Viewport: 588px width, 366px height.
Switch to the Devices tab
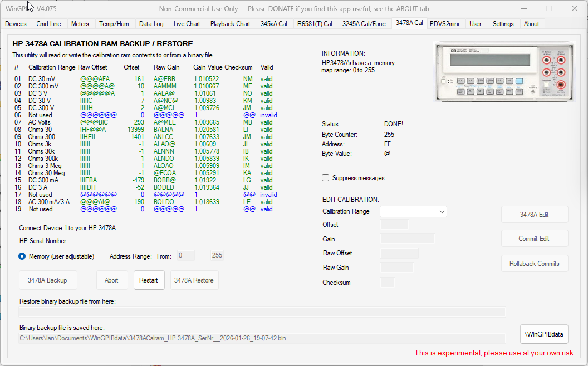pos(16,24)
